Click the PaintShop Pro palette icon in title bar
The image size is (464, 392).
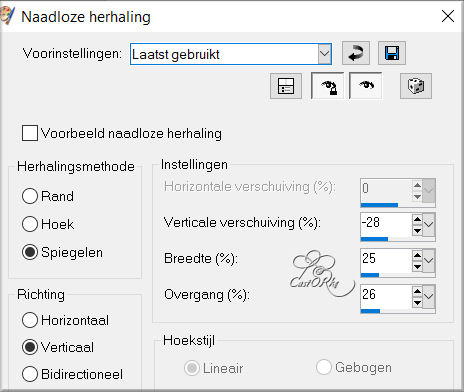coord(7,16)
